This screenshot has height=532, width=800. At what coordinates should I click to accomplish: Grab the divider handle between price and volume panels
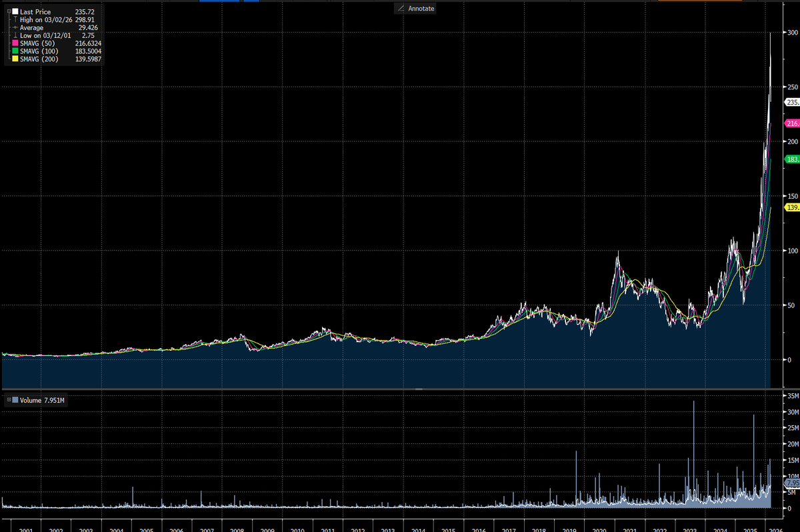click(419, 388)
